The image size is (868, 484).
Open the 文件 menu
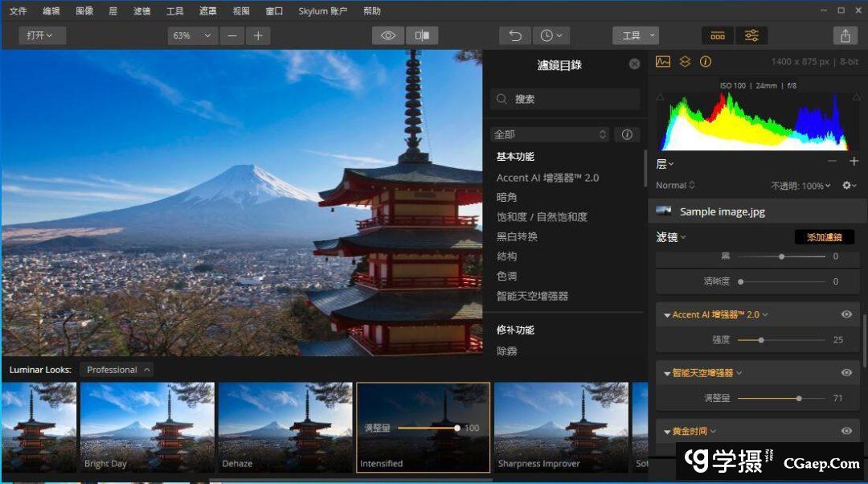[x=18, y=11]
